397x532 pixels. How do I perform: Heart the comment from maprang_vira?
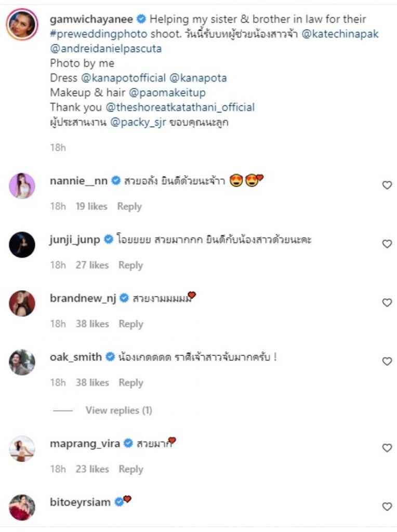[387, 448]
